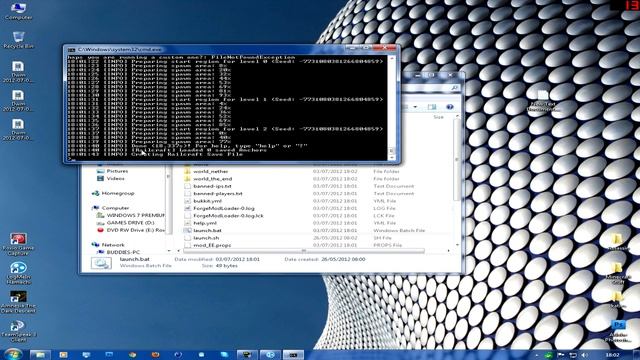The height and width of the screenshot is (360, 640).
Task: Click the Explorer search box
Action: 431,88
